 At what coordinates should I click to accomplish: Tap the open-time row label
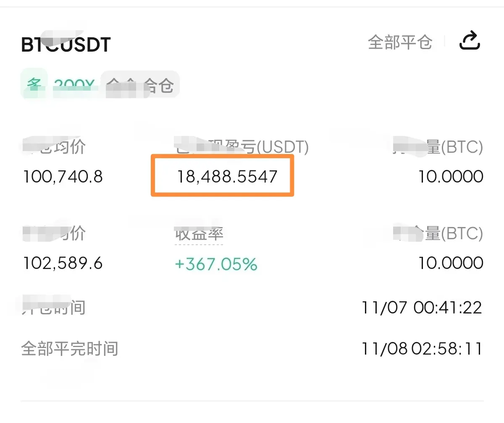[x=54, y=308]
